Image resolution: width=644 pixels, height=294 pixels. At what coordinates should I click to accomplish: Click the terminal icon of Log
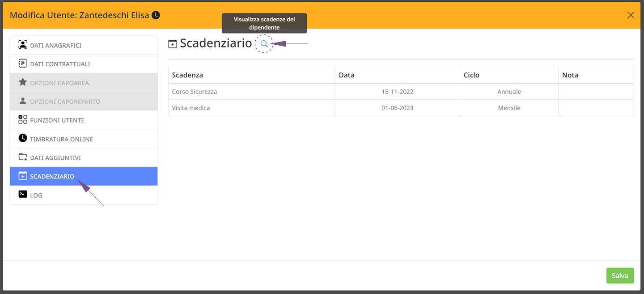click(x=23, y=194)
